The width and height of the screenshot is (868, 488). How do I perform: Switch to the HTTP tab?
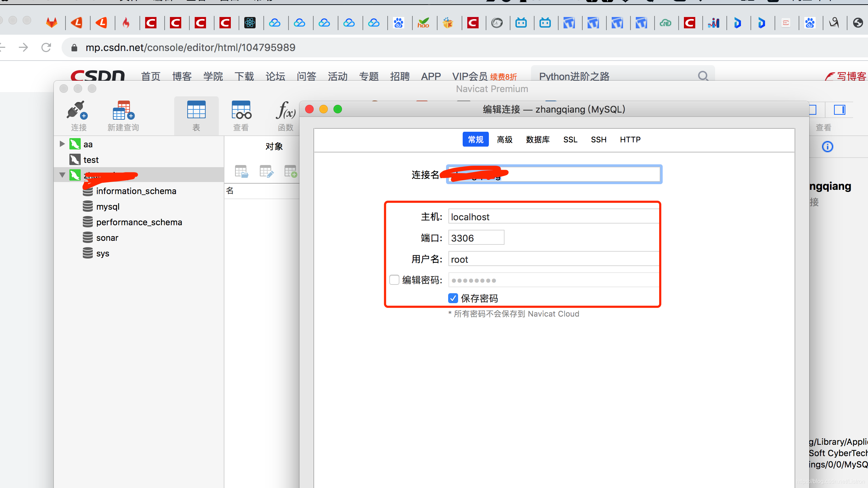click(630, 140)
